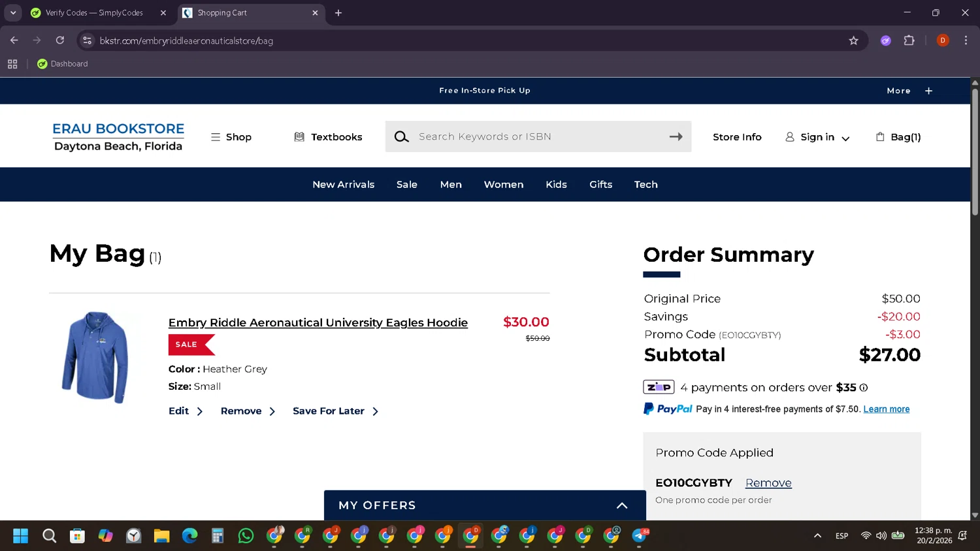This screenshot has height=551, width=980.
Task: Open the Kids category
Action: (557, 185)
